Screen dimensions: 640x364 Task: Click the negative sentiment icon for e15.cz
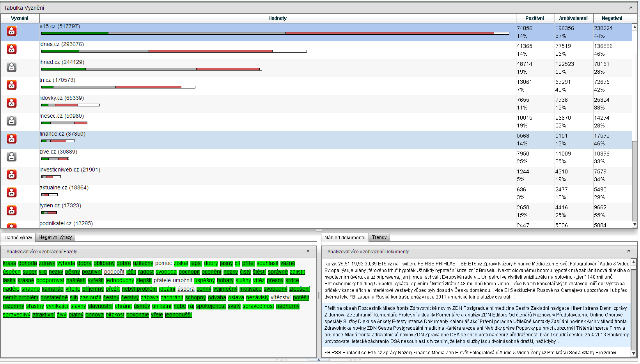click(12, 31)
